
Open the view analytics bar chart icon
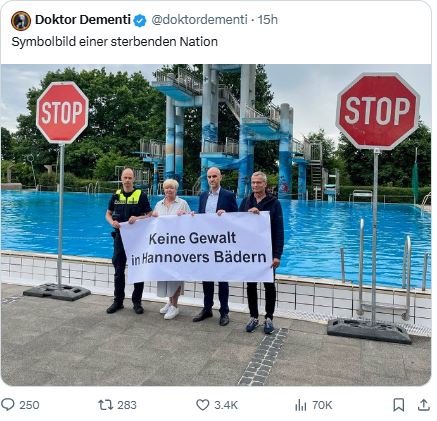tap(300, 405)
